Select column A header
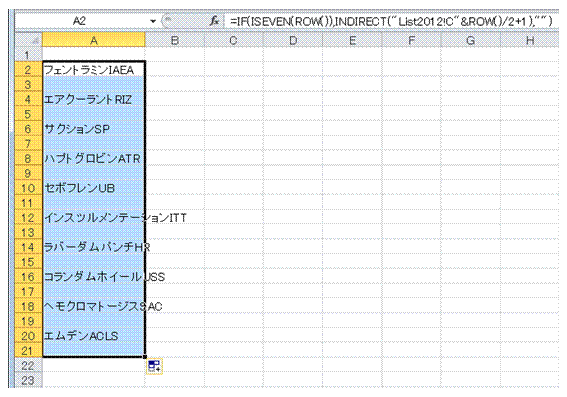Image resolution: width=567 pixels, height=397 pixels. click(94, 40)
